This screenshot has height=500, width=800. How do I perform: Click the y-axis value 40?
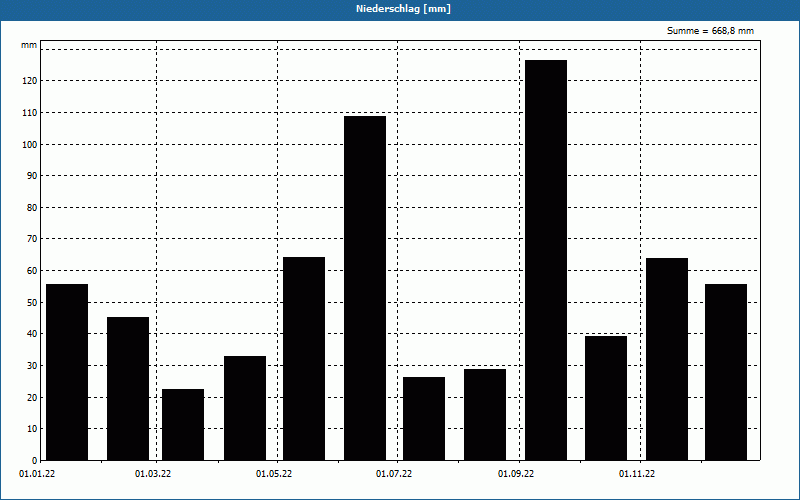tap(33, 334)
